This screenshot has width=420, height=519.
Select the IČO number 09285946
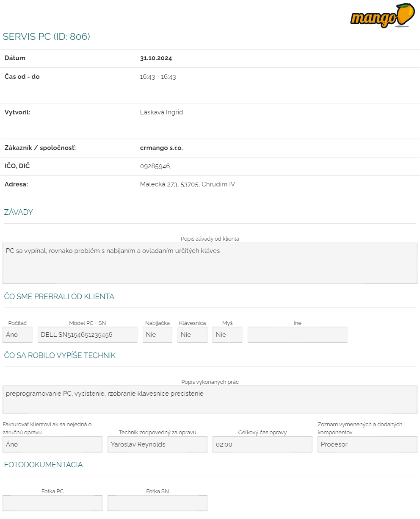[x=155, y=166]
